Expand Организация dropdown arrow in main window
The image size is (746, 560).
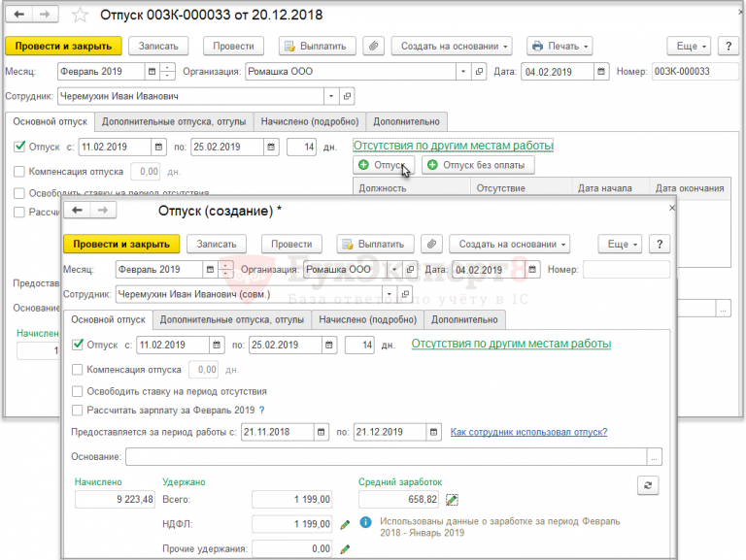pos(463,72)
